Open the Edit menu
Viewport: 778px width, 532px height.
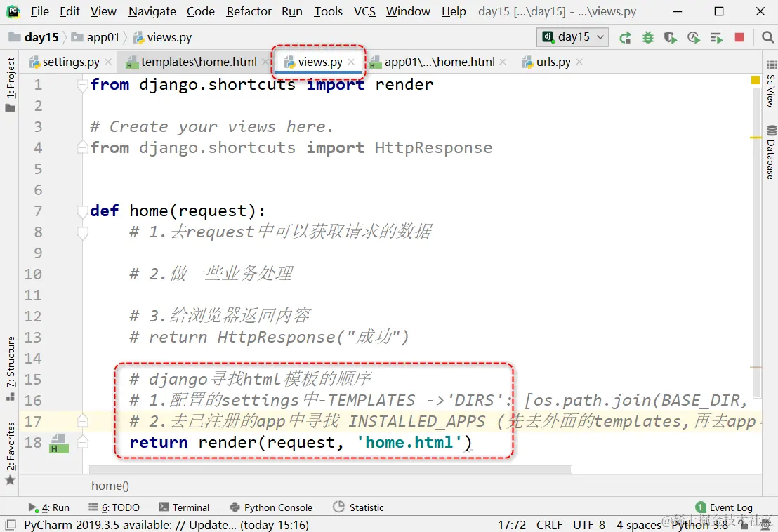click(x=70, y=11)
